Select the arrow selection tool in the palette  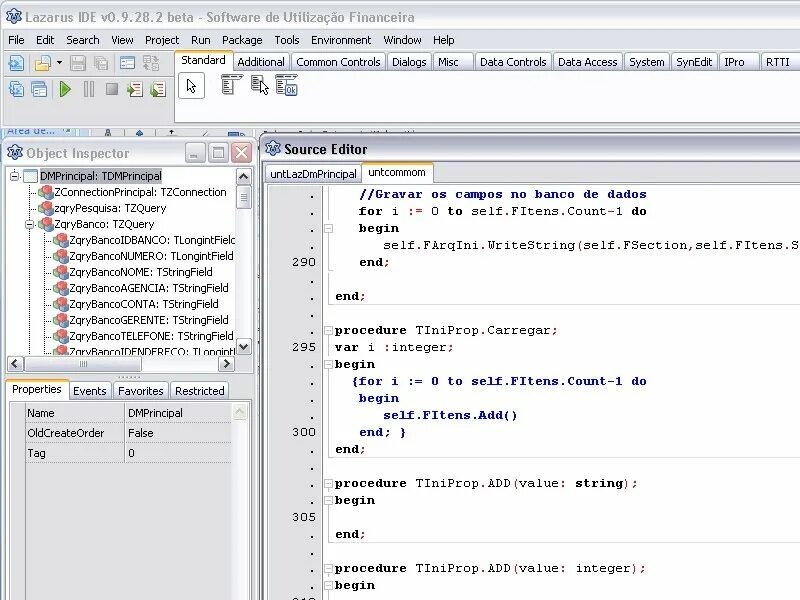coord(191,86)
